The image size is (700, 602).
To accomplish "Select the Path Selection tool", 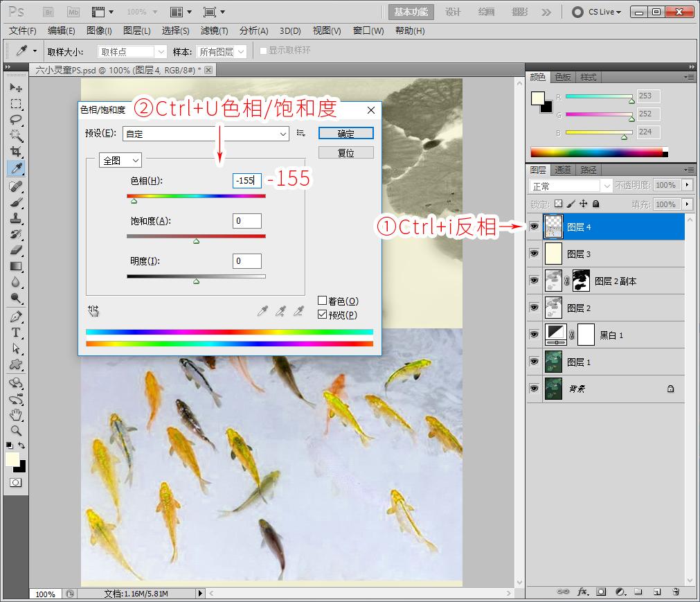I will pyautogui.click(x=16, y=348).
